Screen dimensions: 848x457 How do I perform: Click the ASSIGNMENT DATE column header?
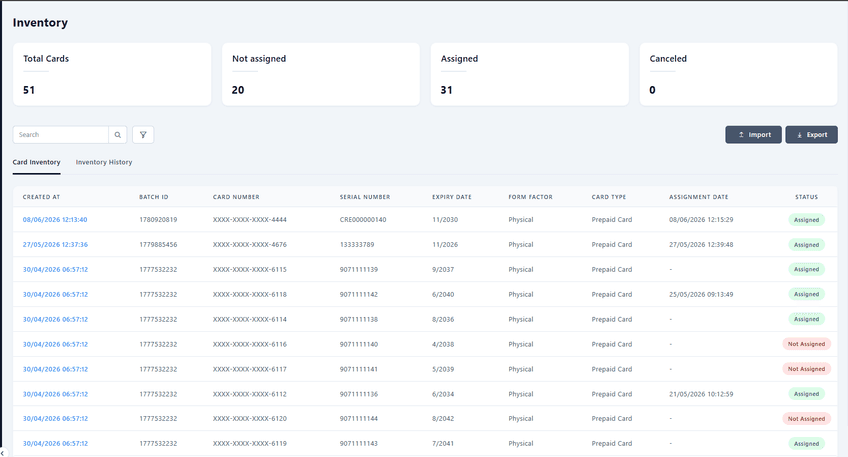click(698, 197)
